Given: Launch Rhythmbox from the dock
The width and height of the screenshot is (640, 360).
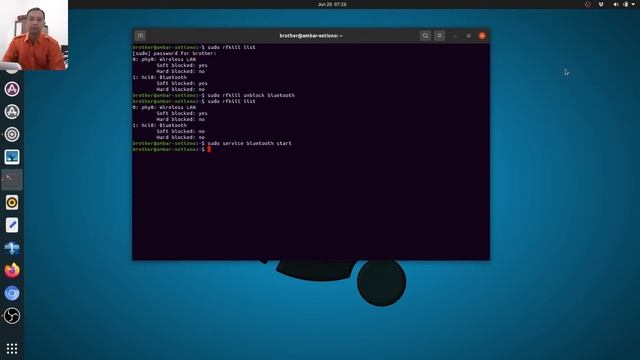Looking at the screenshot, I should [x=12, y=202].
